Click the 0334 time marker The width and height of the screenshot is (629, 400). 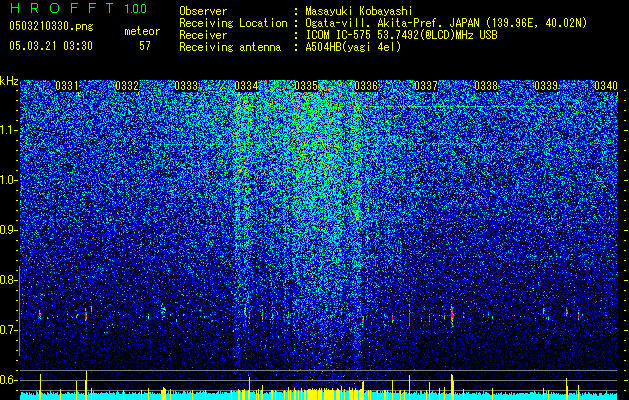point(246,86)
